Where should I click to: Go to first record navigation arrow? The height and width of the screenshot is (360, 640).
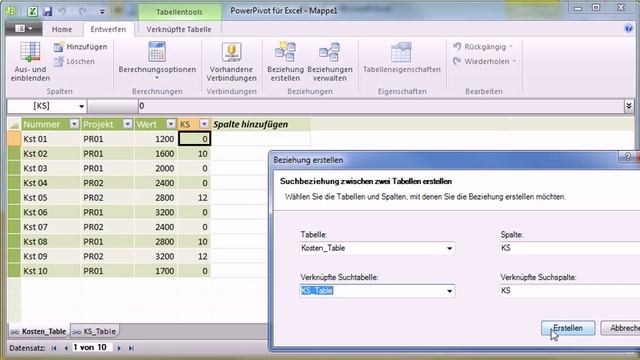coord(54,348)
